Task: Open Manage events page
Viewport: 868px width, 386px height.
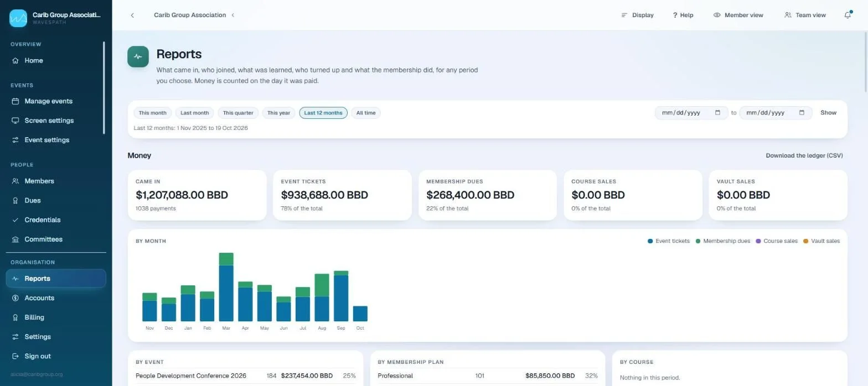Action: [55, 101]
